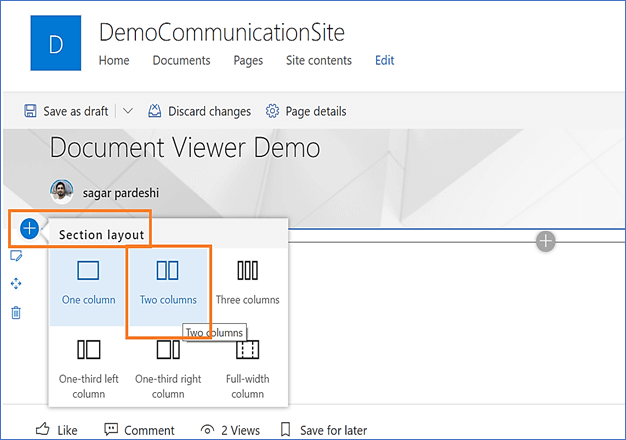Toggle Save for later bookmark
This screenshot has height=440, width=626.
324,430
